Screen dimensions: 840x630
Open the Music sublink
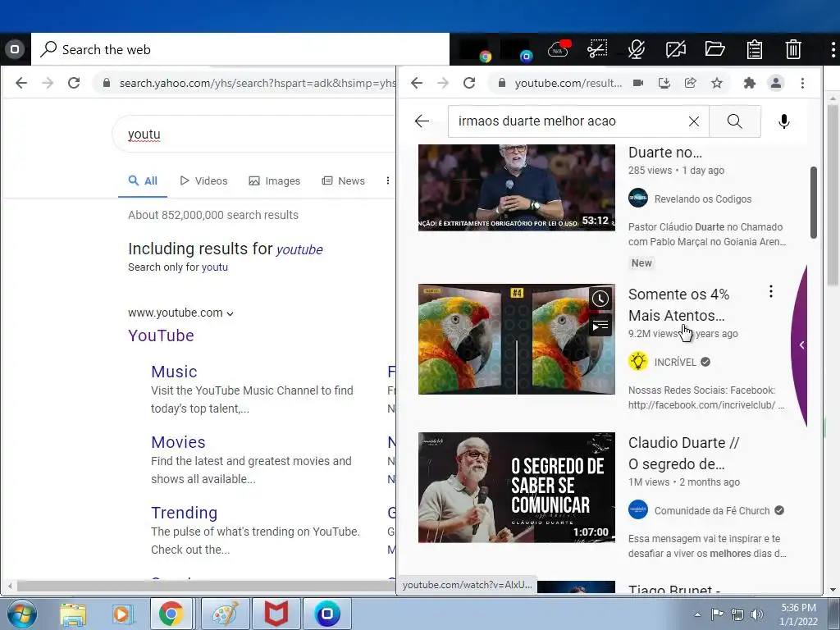click(x=174, y=372)
